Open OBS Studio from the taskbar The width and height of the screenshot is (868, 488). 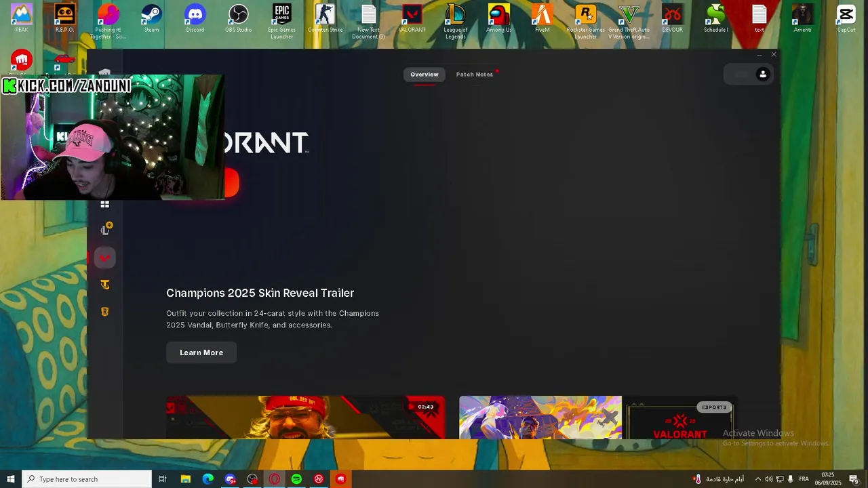coord(253,479)
